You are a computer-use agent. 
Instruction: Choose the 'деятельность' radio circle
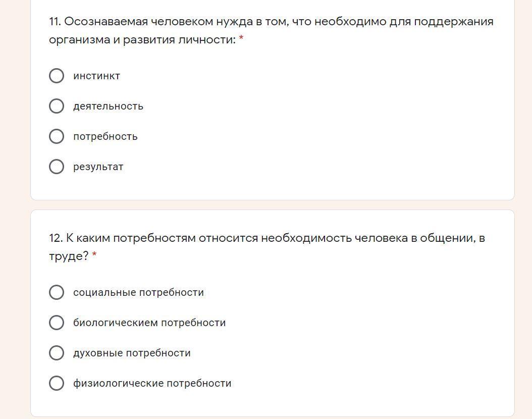57,106
